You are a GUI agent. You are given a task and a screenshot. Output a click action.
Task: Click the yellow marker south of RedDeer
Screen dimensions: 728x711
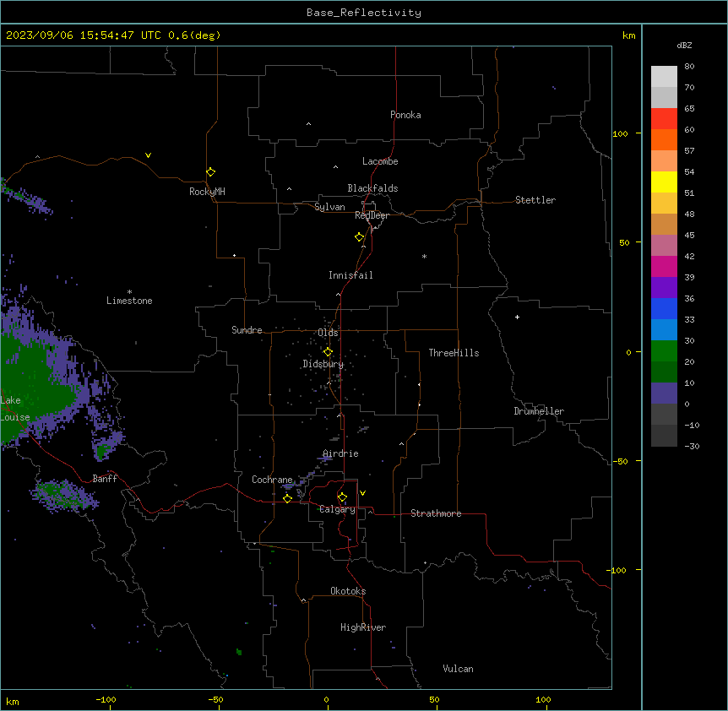(360, 237)
